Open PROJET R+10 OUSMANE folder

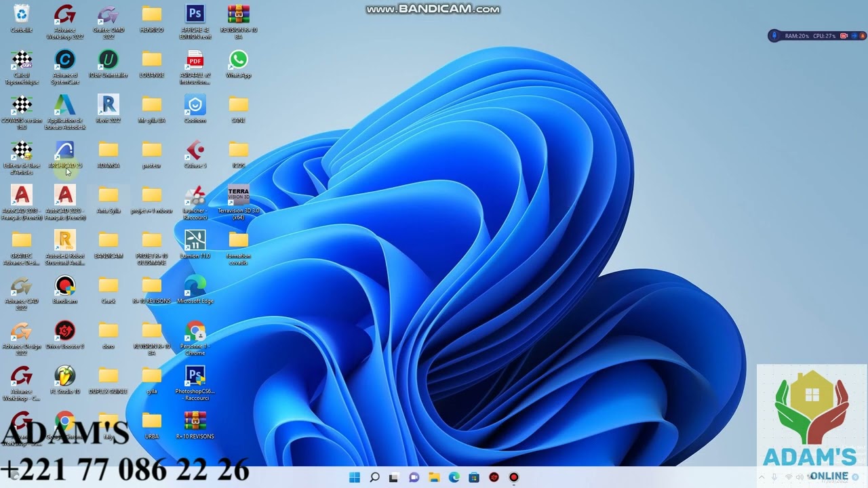pos(152,249)
